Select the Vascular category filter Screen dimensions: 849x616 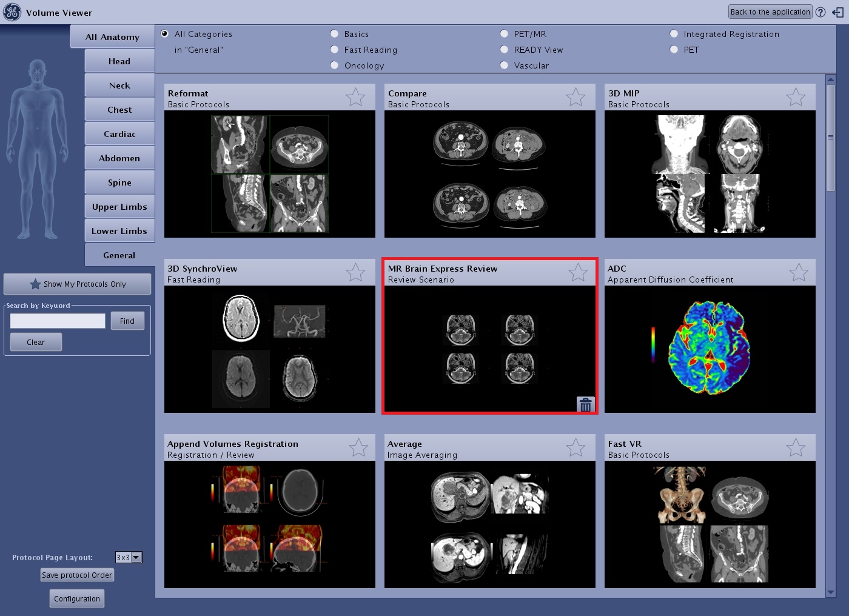[x=505, y=65]
